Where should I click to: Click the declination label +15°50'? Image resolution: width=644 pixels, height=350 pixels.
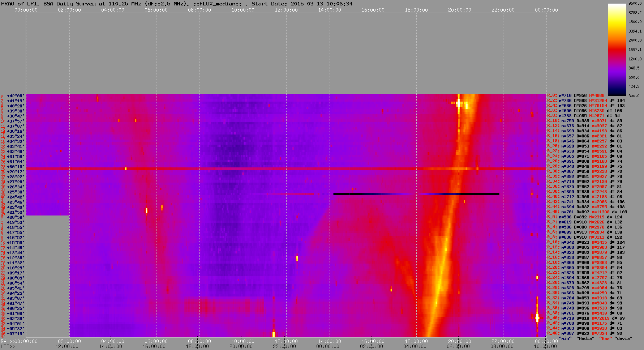16,243
